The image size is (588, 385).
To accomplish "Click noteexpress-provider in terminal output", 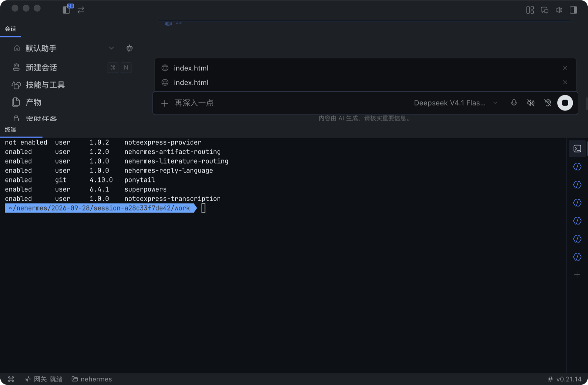I will click(x=163, y=142).
